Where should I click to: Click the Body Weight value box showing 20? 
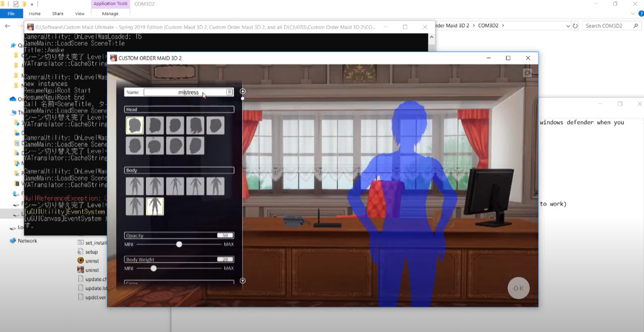click(225, 260)
